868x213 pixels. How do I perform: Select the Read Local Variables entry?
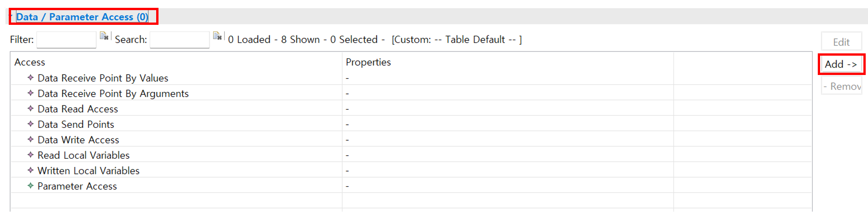pyautogui.click(x=83, y=155)
